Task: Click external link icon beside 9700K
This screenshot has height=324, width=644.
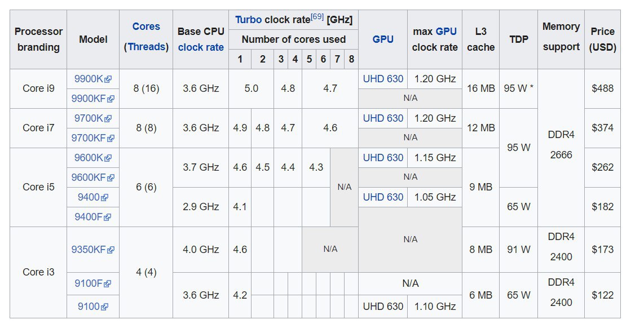Action: pyautogui.click(x=108, y=119)
